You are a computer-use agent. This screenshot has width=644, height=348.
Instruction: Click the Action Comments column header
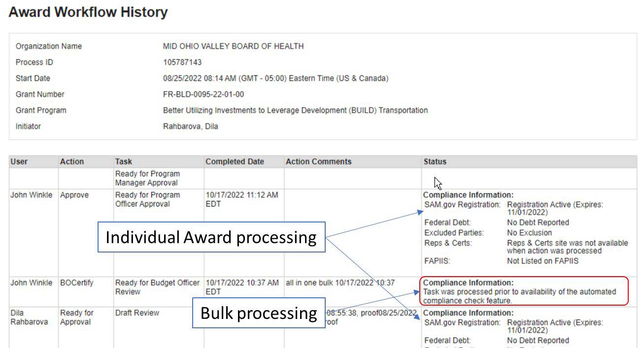[x=318, y=161]
